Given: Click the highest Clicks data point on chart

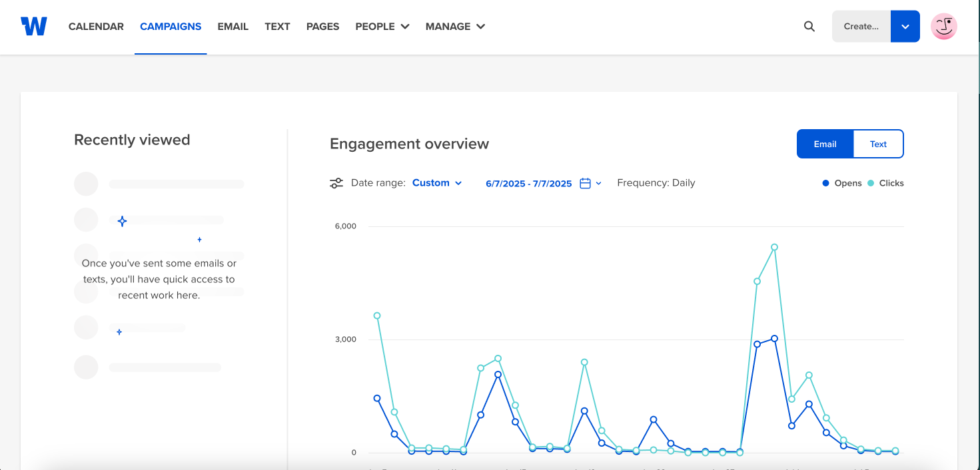Looking at the screenshot, I should (x=774, y=247).
